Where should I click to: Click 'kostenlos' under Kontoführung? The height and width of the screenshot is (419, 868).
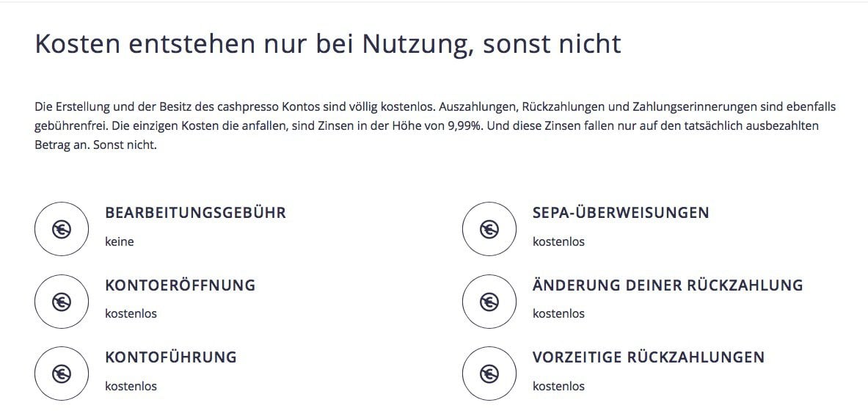click(x=131, y=386)
